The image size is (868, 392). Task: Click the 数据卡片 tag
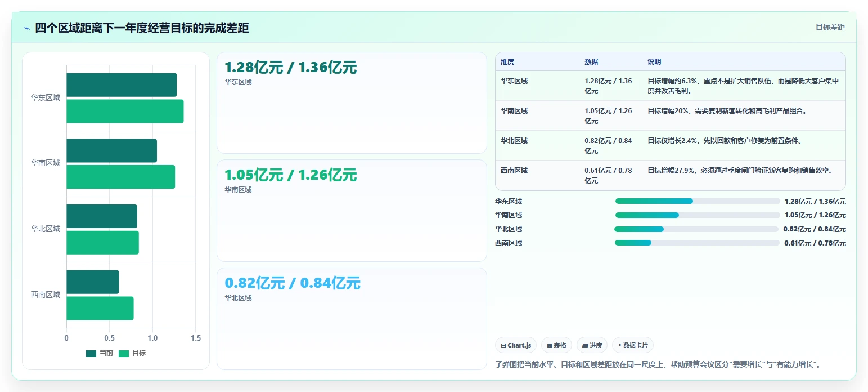[x=633, y=345]
